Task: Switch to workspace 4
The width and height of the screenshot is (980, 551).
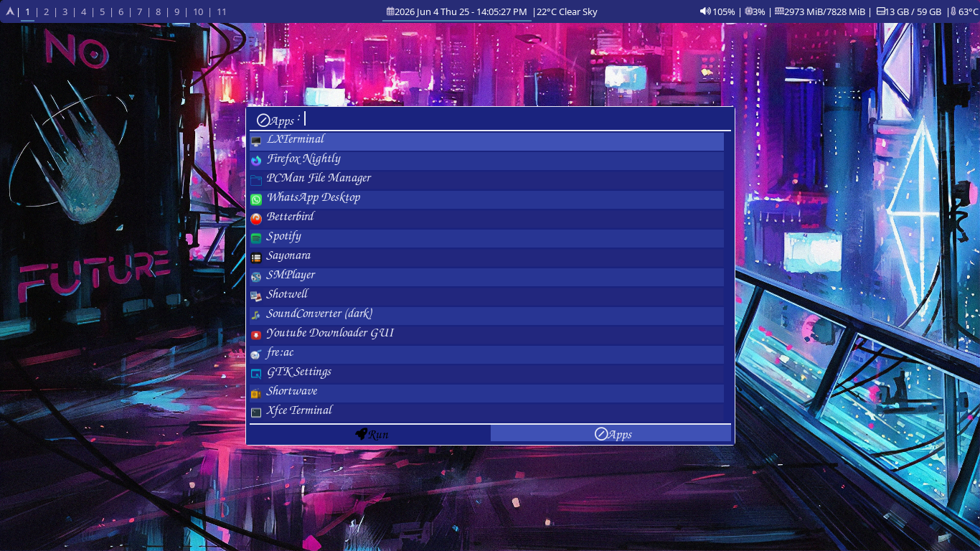Action: point(83,11)
